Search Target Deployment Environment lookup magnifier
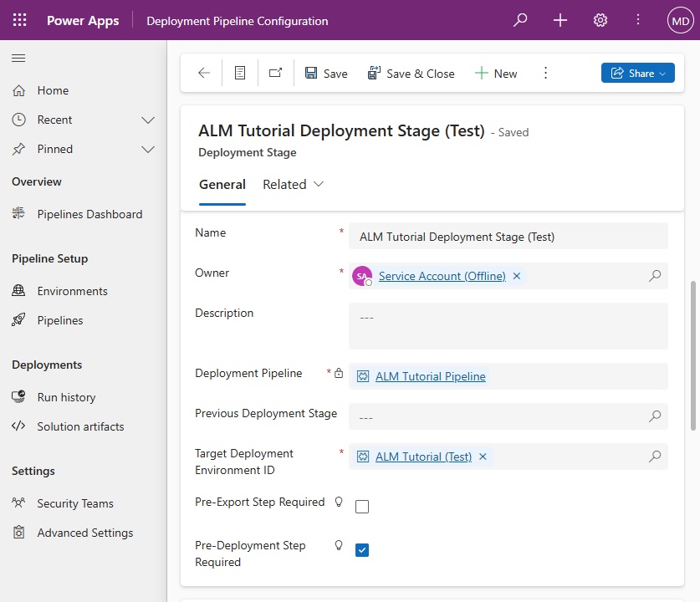700x602 pixels. pos(655,457)
